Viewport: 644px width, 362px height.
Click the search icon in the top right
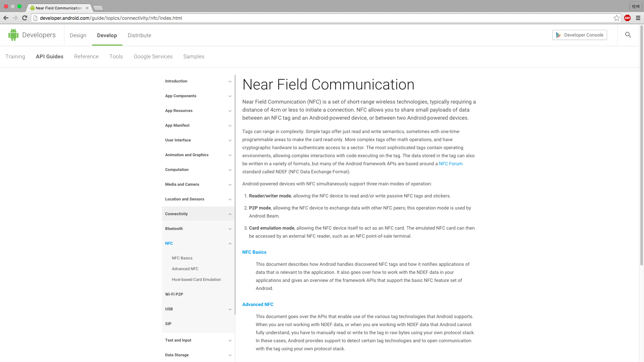[x=629, y=35]
